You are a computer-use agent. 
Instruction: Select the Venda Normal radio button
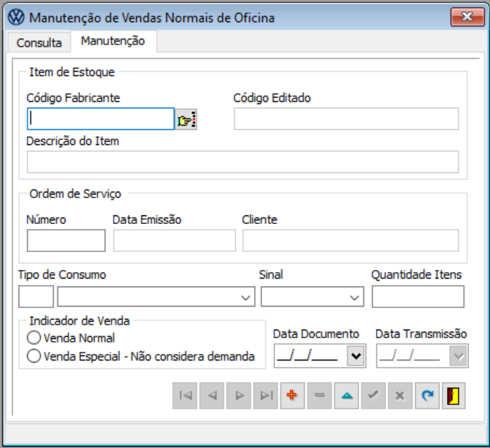point(33,337)
